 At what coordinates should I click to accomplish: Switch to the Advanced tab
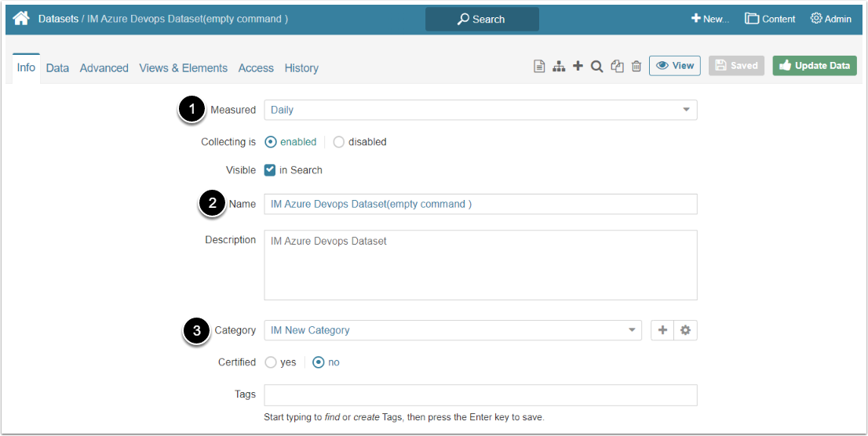pyautogui.click(x=104, y=68)
